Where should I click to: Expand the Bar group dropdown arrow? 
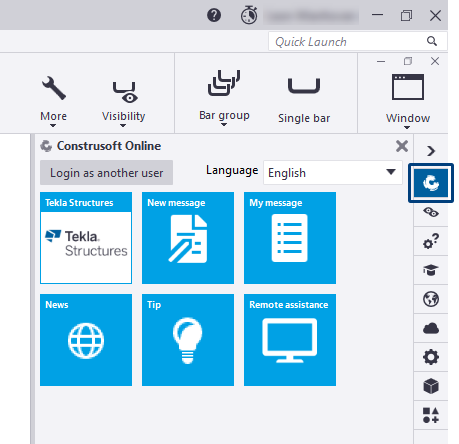click(x=224, y=125)
